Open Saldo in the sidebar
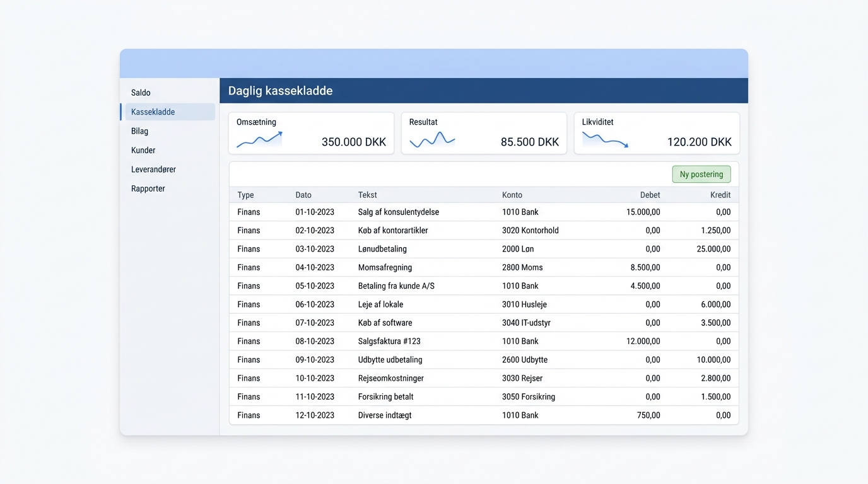 tap(141, 93)
